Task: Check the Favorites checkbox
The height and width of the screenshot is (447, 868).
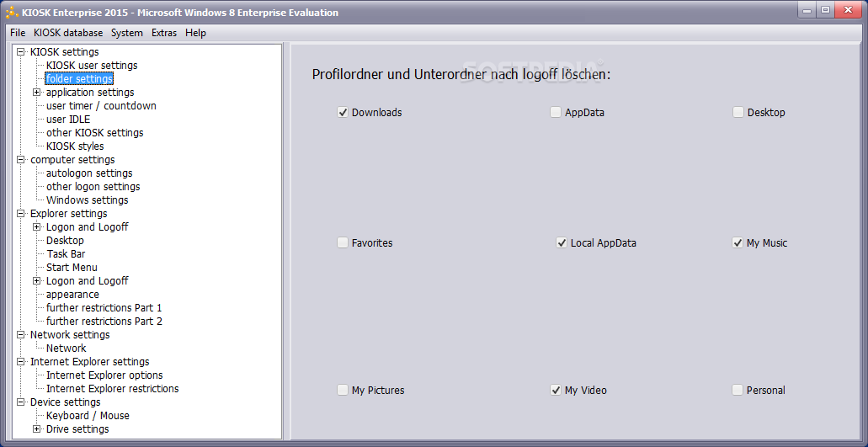Action: (342, 243)
